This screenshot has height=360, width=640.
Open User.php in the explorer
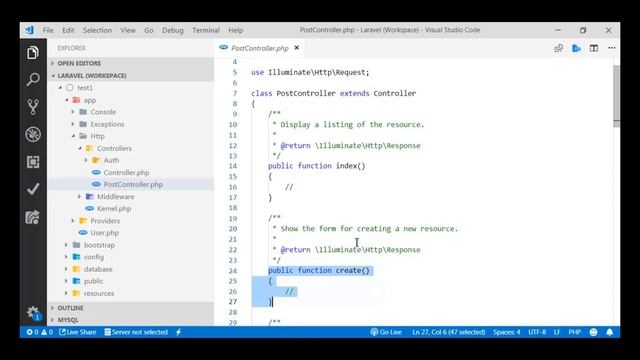(130, 233)
